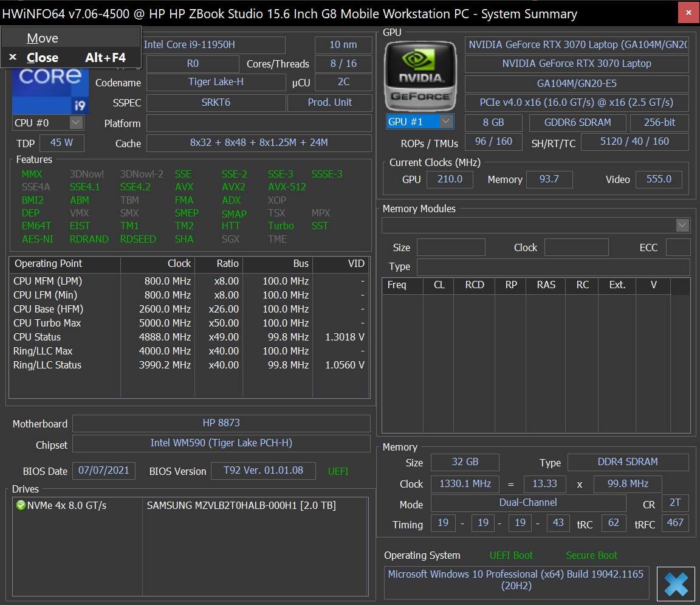Expand the Memory Modules dropdown list
Image resolution: width=700 pixels, height=605 pixels.
682,226
